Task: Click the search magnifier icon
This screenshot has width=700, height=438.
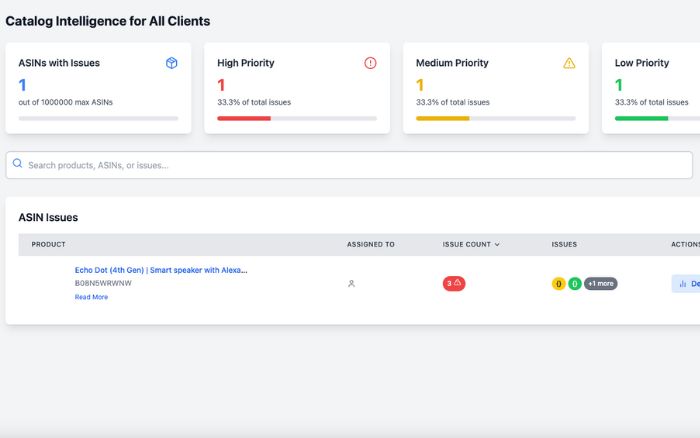Action: (17, 163)
